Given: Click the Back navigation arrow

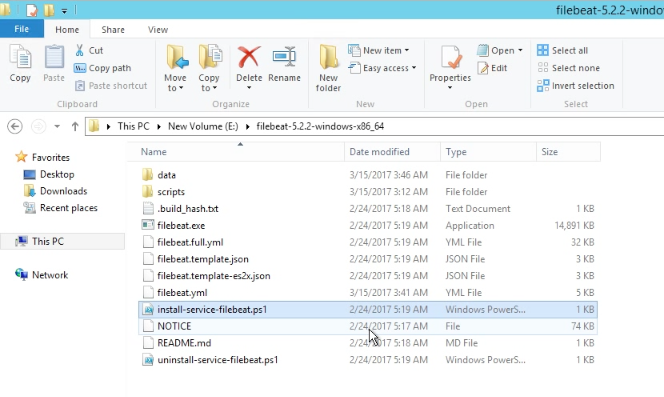Looking at the screenshot, I should click(x=15, y=126).
